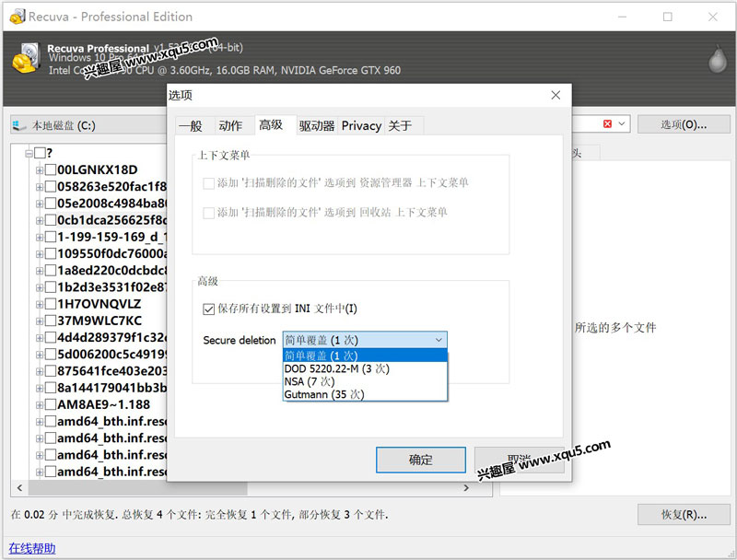Click the Recuva title bar app icon

pos(17,17)
